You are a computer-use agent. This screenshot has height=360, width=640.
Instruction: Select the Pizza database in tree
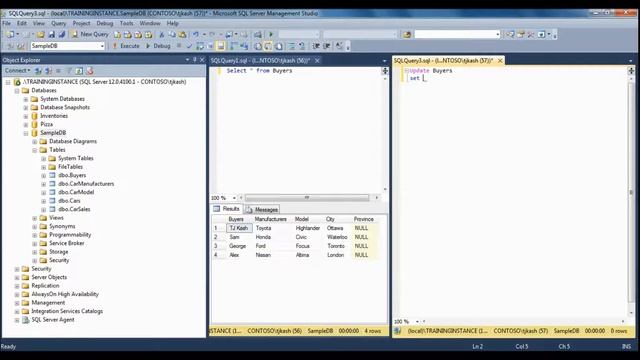tap(47, 124)
